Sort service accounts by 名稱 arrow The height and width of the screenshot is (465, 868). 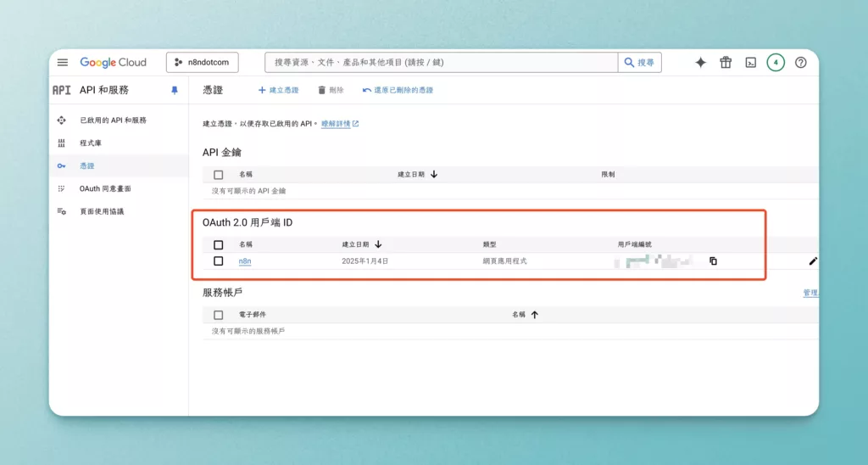coord(534,314)
